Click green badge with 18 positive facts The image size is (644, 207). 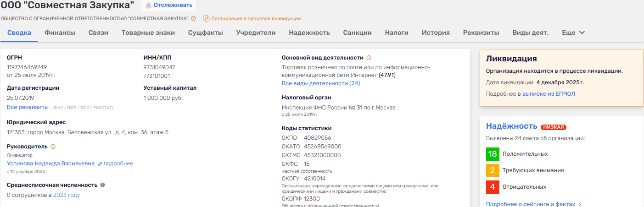point(493,154)
